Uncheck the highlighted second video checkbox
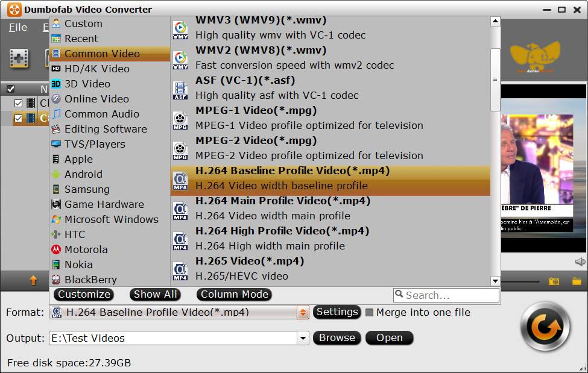The height and width of the screenshot is (373, 588). 18,119
